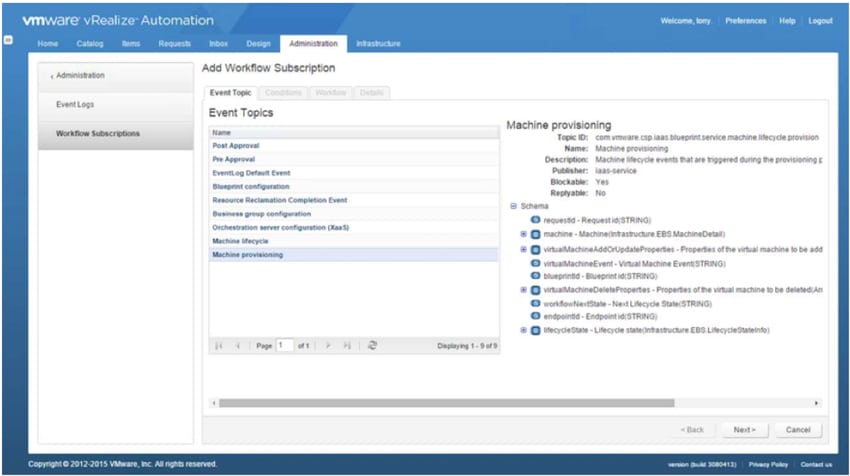Open the Help link

click(787, 21)
